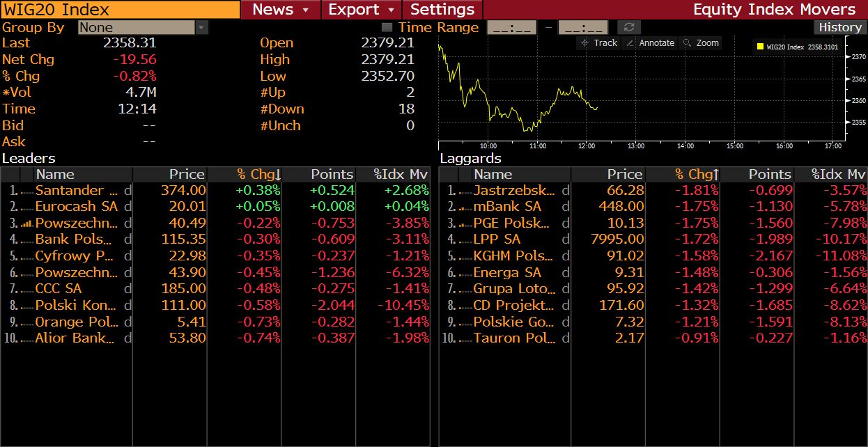The image size is (868, 447).
Task: Click the time range start field
Action: coord(511,28)
